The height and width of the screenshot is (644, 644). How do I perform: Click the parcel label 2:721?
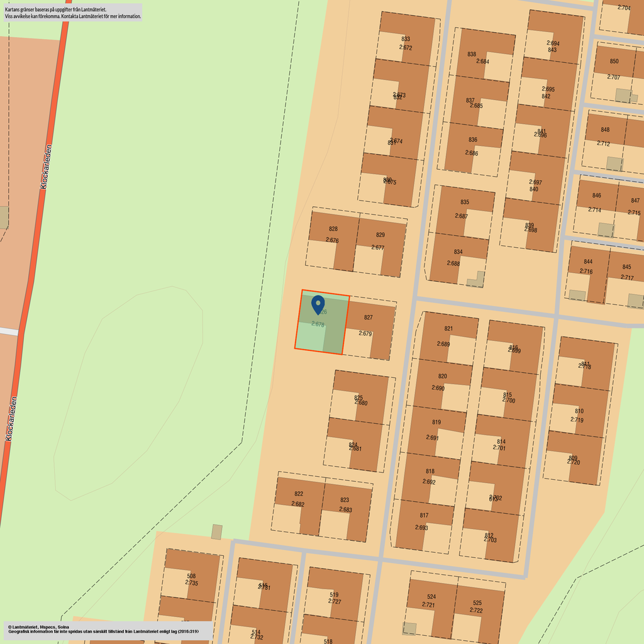pyautogui.click(x=429, y=604)
